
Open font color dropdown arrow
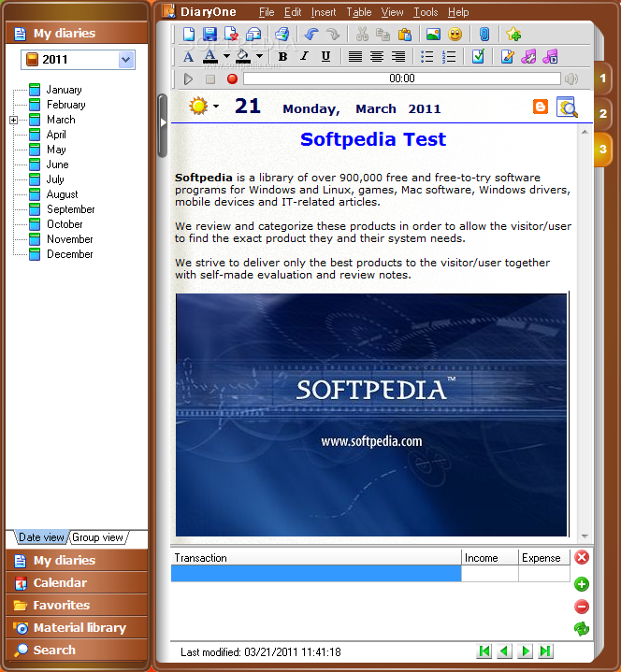click(226, 56)
